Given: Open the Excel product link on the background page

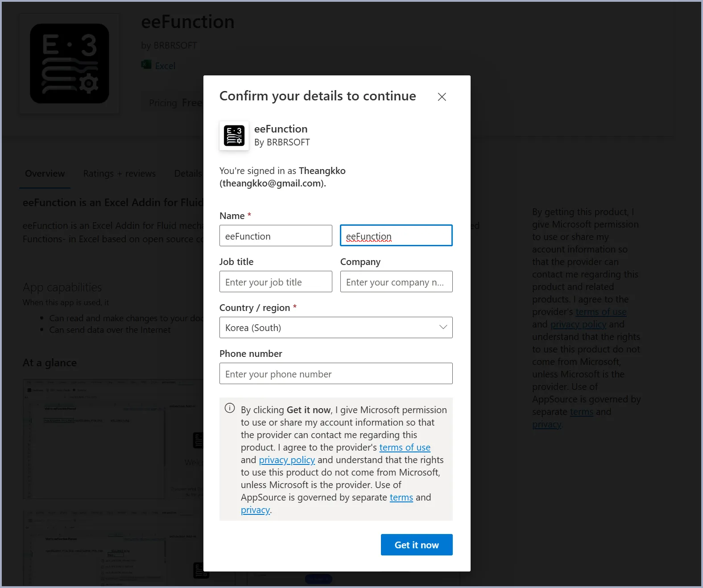Looking at the screenshot, I should click(165, 66).
